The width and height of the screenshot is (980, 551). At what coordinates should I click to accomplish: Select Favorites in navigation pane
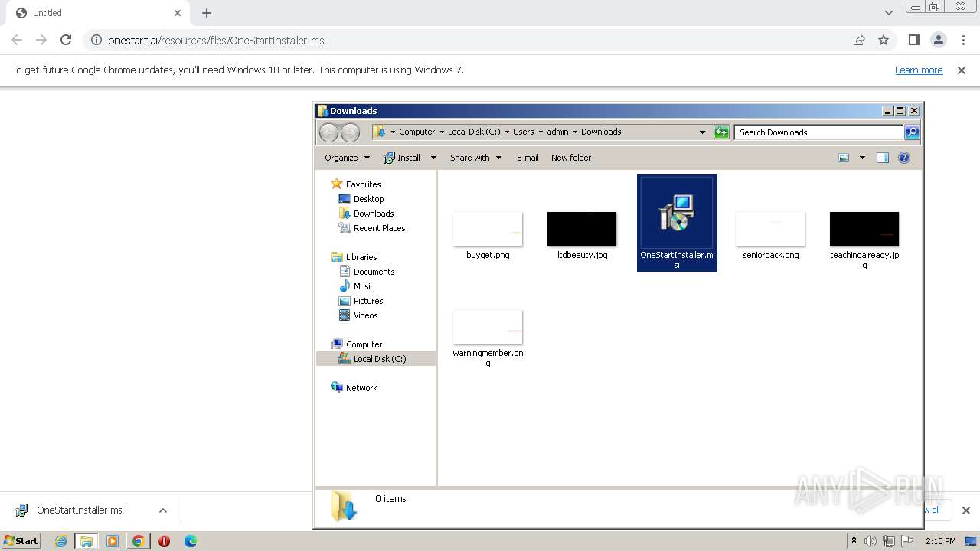[363, 184]
